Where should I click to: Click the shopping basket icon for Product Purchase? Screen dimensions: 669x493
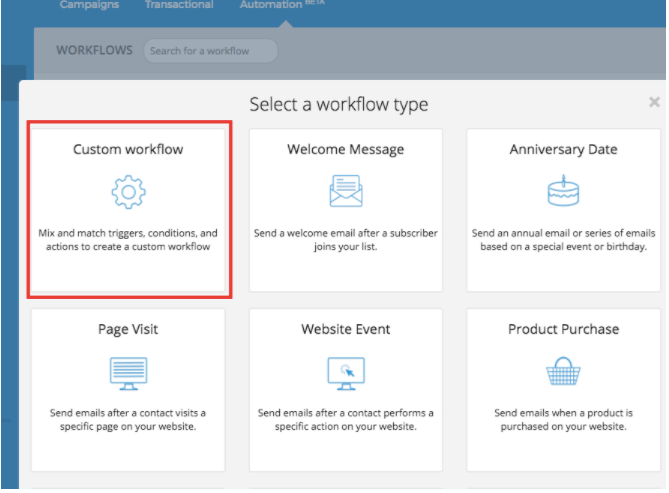coord(563,371)
